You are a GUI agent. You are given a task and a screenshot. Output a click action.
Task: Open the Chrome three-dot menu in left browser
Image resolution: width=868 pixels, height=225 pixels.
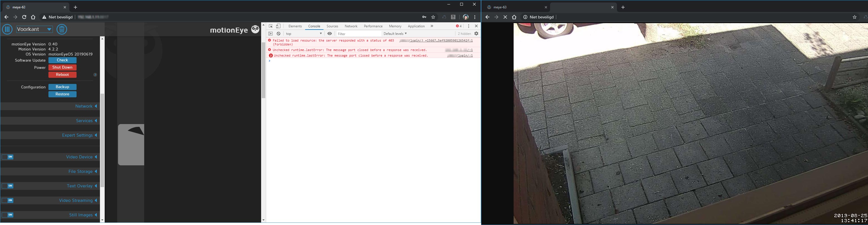pos(475,17)
